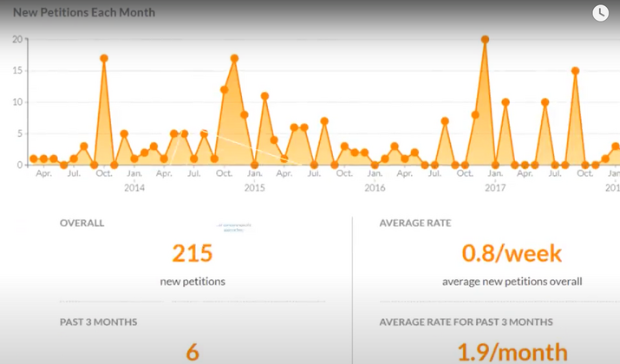
Task: Click the OVERALL section heading
Action: click(82, 223)
